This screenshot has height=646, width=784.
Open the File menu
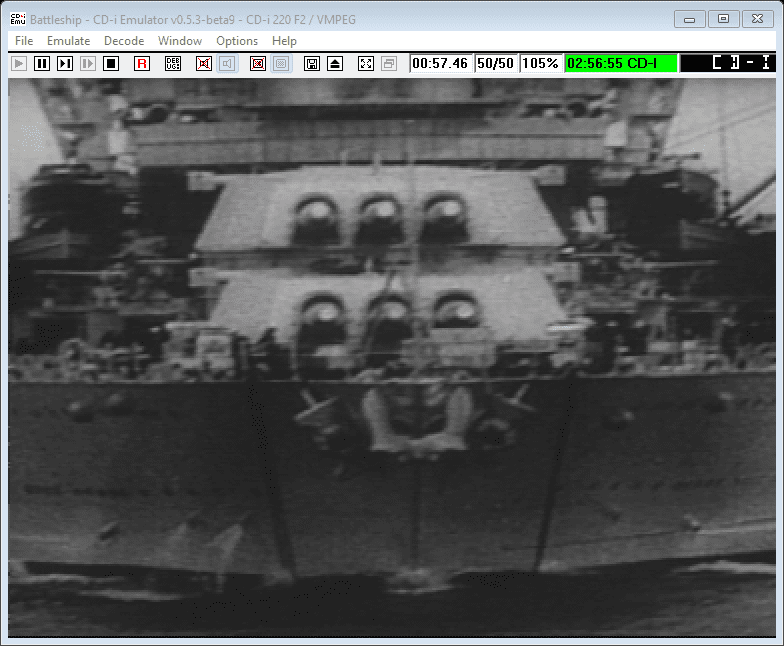(x=24, y=41)
